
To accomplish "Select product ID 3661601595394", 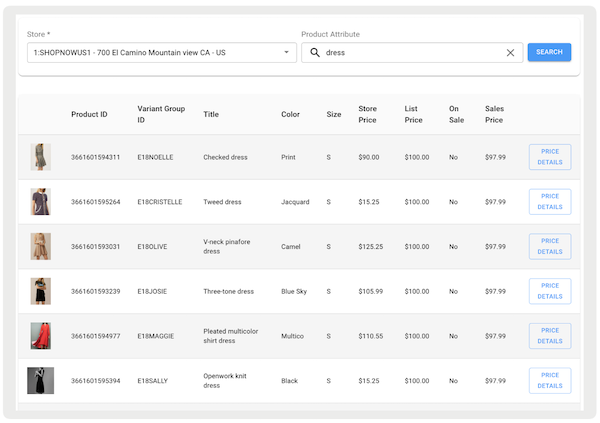I will click(95, 381).
